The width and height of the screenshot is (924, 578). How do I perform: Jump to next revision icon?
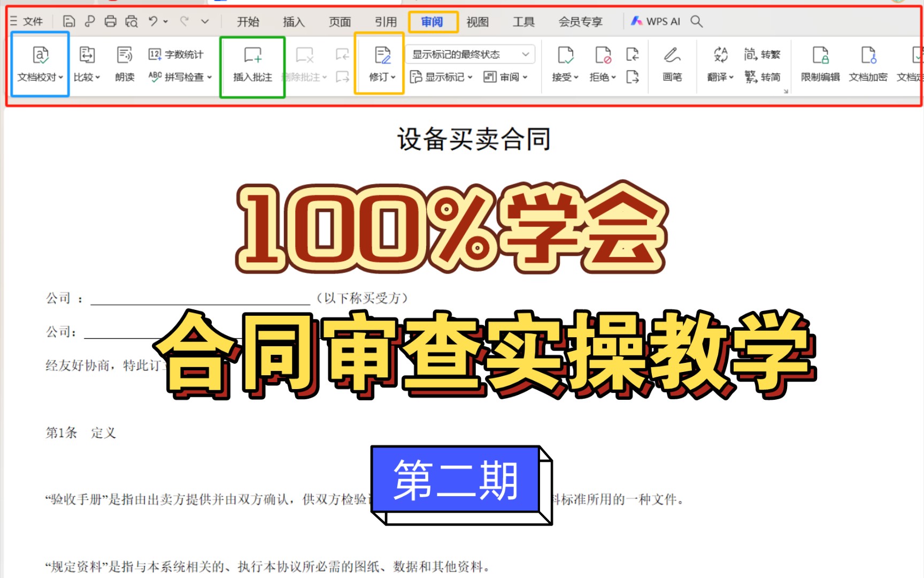coord(633,77)
